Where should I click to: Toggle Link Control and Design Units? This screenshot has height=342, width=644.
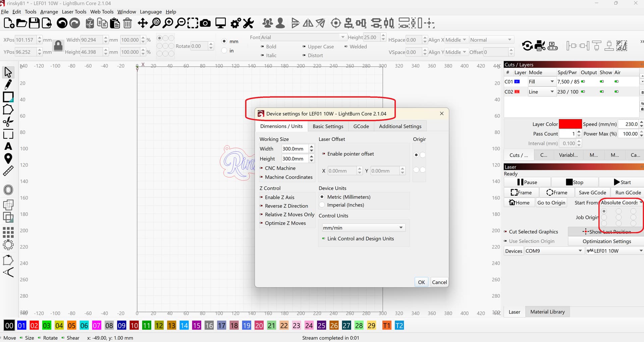358,238
